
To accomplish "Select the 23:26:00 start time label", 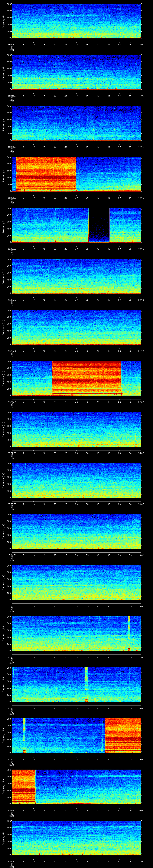I will [x=12, y=657].
